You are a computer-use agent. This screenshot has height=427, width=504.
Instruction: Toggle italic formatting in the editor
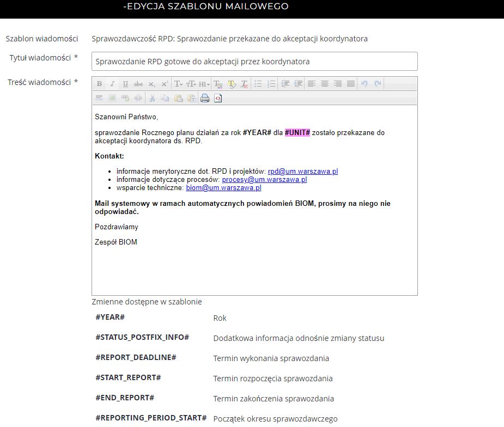[x=112, y=84]
